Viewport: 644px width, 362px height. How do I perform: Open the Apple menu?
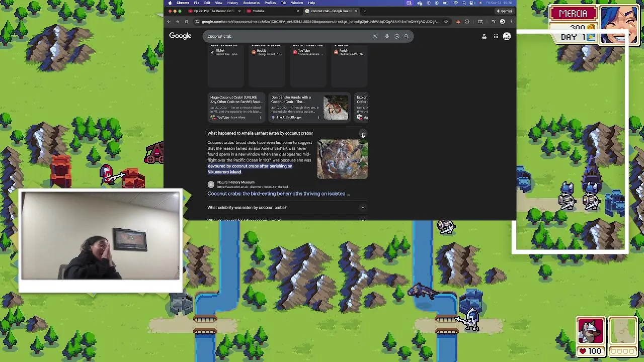tap(170, 3)
